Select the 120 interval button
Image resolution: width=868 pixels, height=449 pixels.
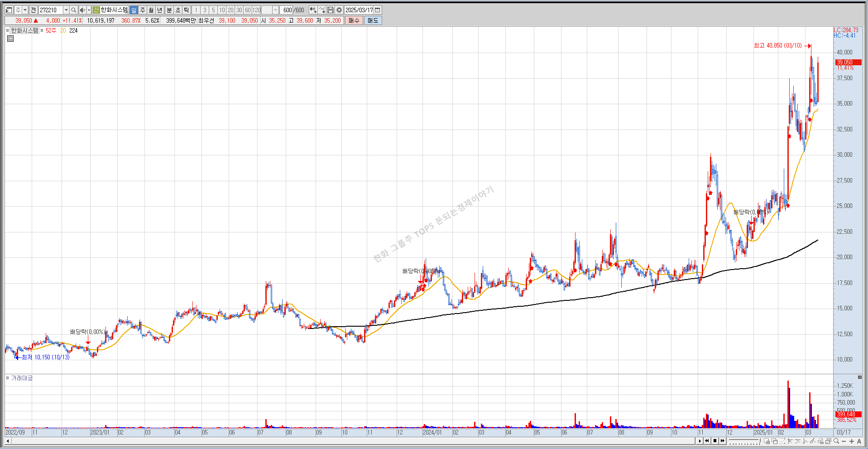[256, 10]
